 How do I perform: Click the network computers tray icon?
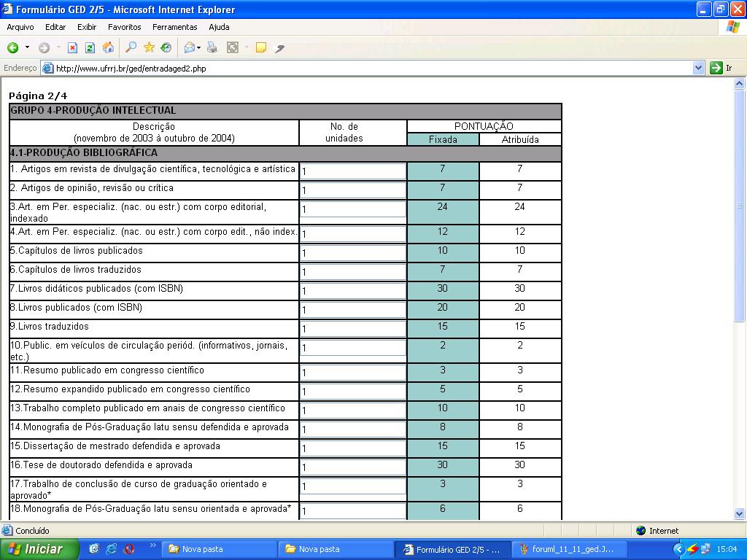(705, 549)
